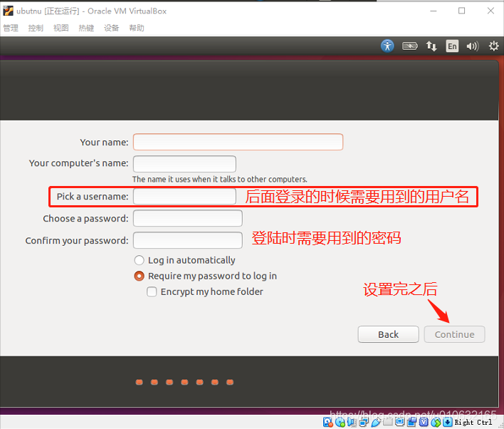
Task: Open the system gear session menu
Action: pyautogui.click(x=493, y=46)
